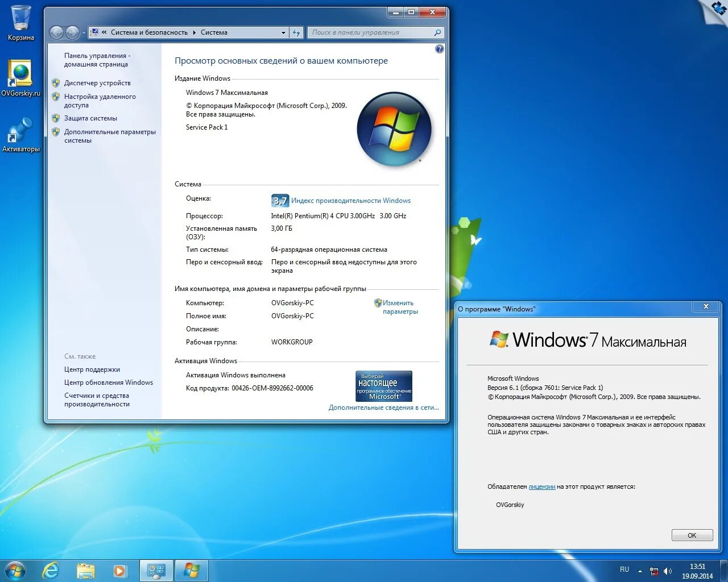This screenshot has height=582, width=728.
Task: Open the Активаторы desktop shortcut
Action: (x=20, y=134)
